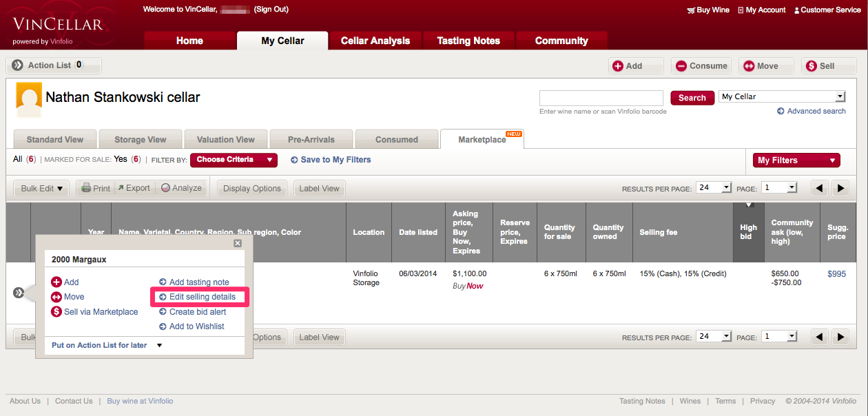Click the wine search input field
Image resolution: width=868 pixels, height=416 pixels.
[601, 98]
